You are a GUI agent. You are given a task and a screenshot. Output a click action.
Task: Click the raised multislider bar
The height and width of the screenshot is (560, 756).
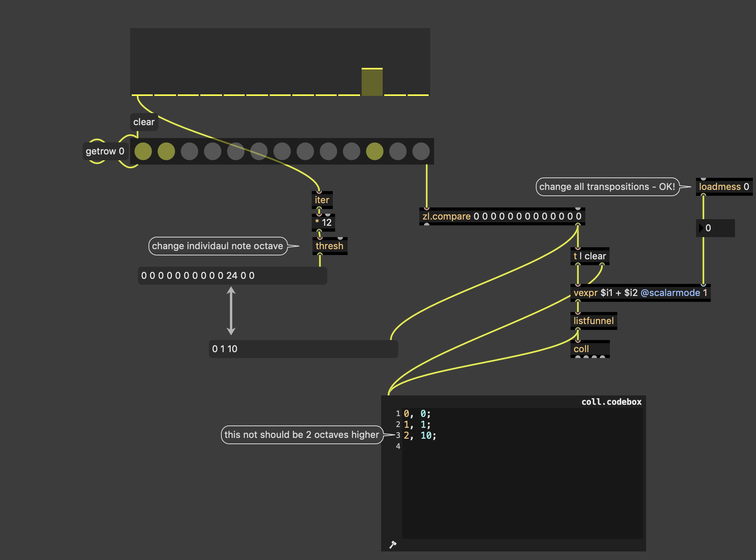(x=372, y=82)
